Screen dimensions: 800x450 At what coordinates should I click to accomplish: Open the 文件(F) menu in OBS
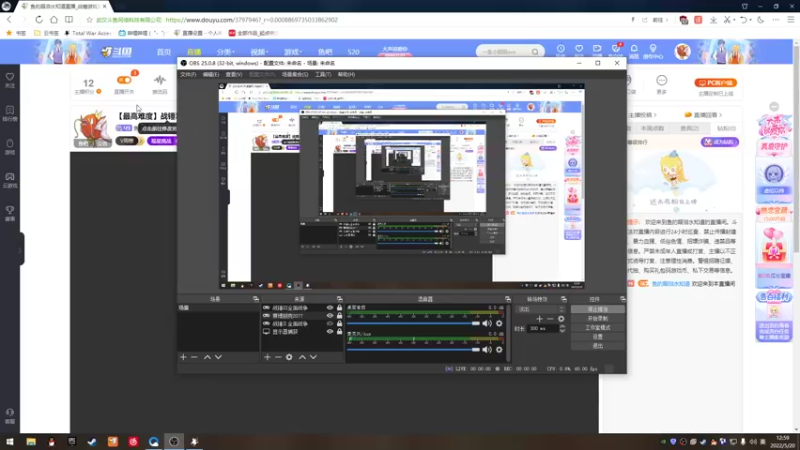click(188, 74)
